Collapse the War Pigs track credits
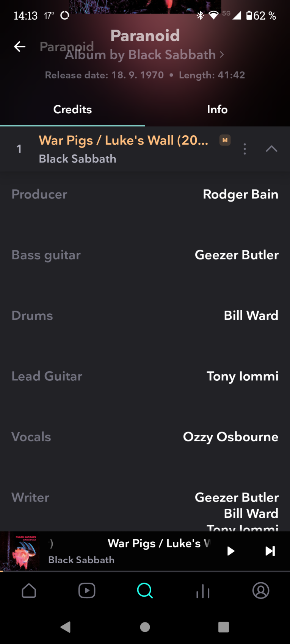The width and height of the screenshot is (290, 644). pyautogui.click(x=271, y=149)
